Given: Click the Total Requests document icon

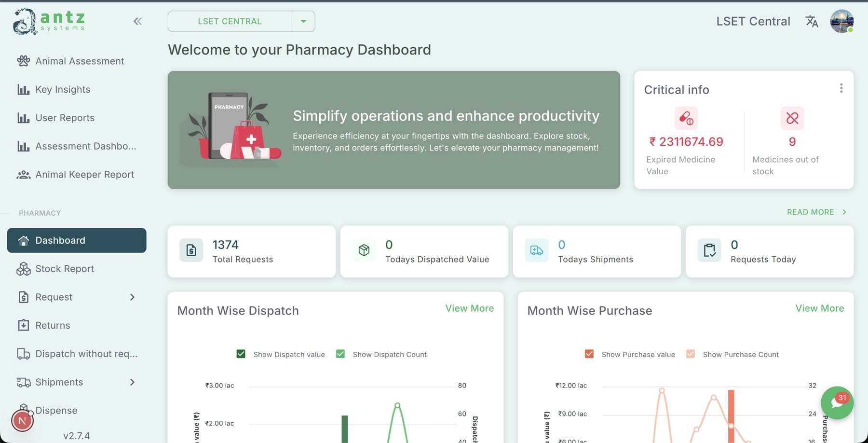Looking at the screenshot, I should click(x=191, y=250).
